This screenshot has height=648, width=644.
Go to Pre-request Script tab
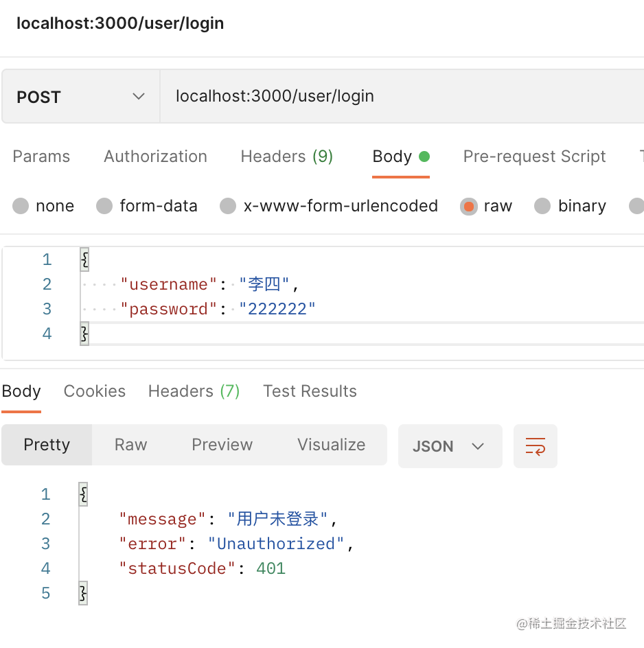(x=534, y=157)
